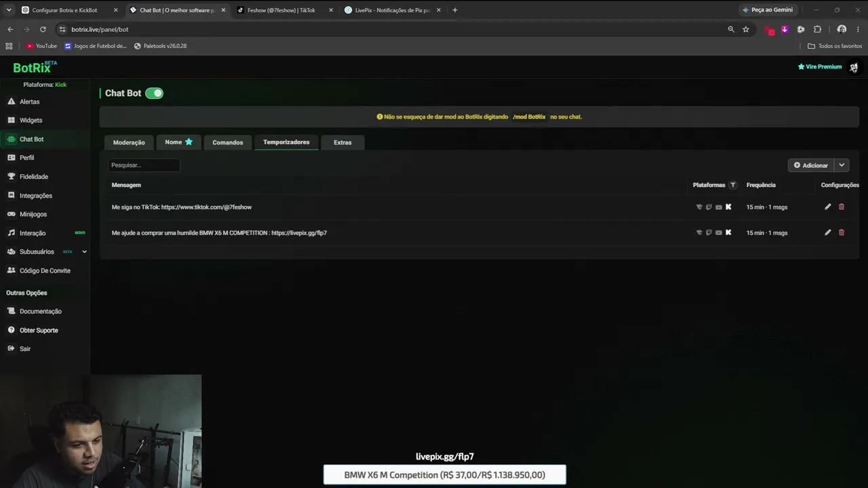This screenshot has height=488, width=868.
Task: Click the Pesquisar search field
Action: point(144,165)
